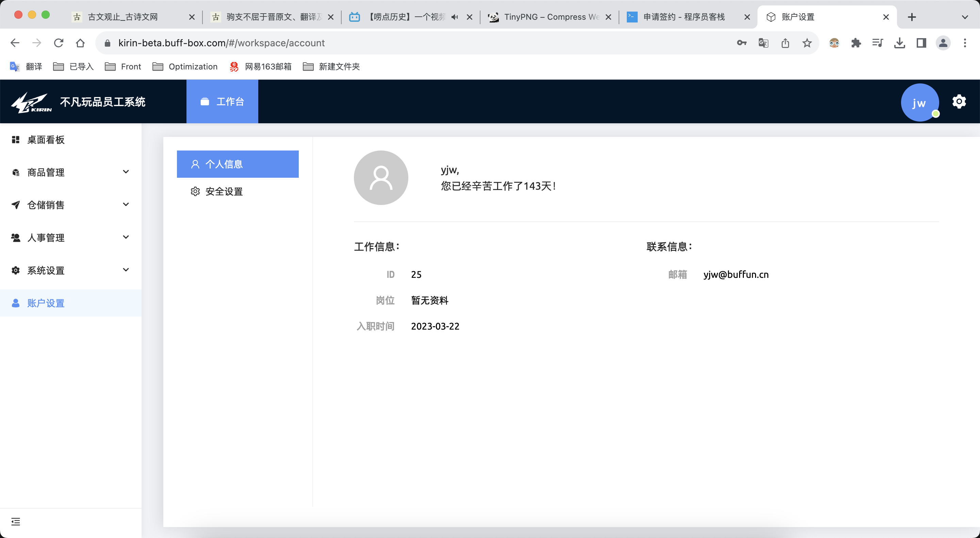
Task: Select 账户设置 in the sidebar
Action: (x=71, y=303)
